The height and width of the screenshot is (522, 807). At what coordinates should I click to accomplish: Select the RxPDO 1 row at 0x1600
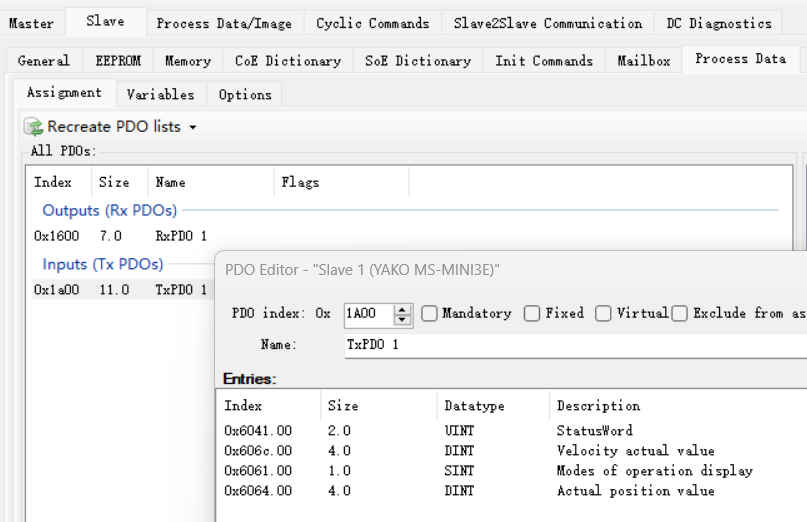pos(120,236)
